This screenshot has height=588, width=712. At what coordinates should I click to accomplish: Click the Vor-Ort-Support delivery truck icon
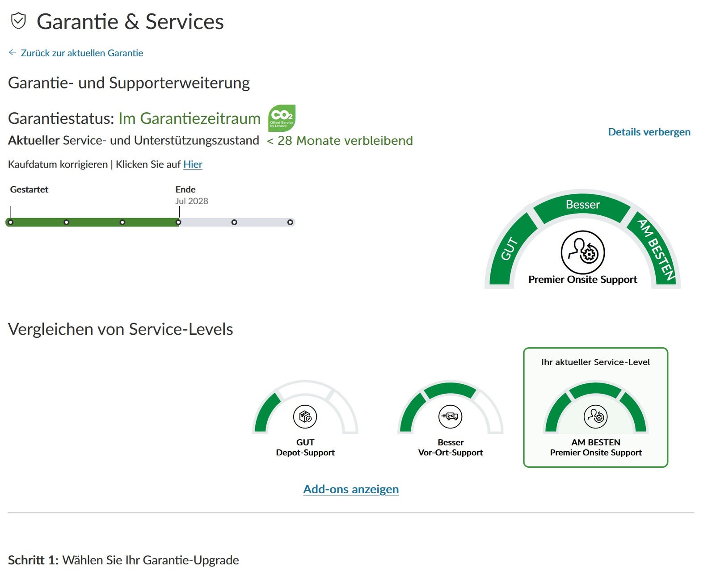pyautogui.click(x=450, y=416)
